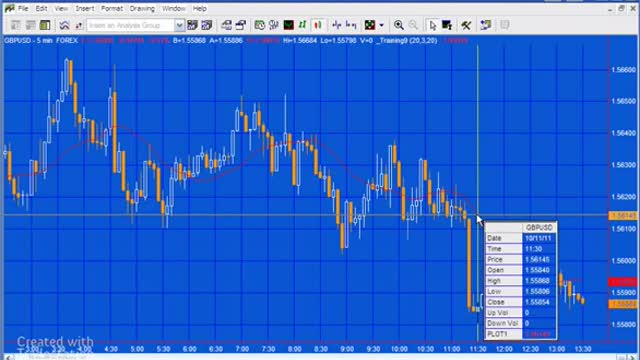Click the blue tick-marks bar icon

point(351,25)
